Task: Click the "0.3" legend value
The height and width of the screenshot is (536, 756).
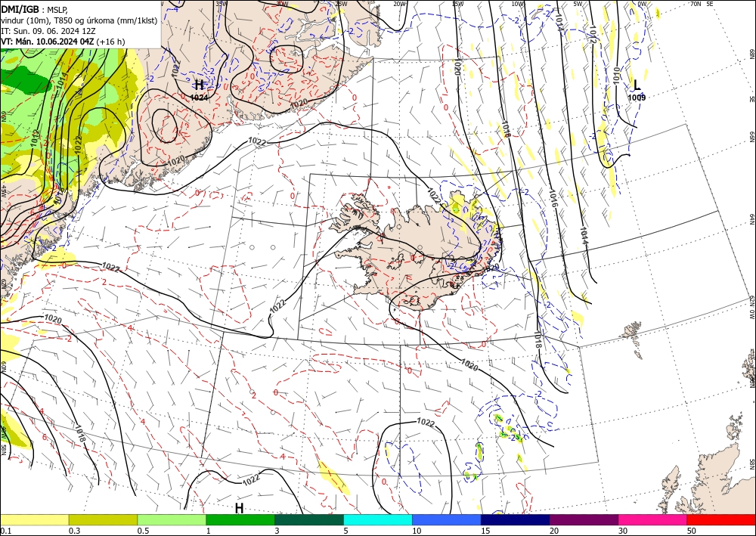Action: click(74, 531)
